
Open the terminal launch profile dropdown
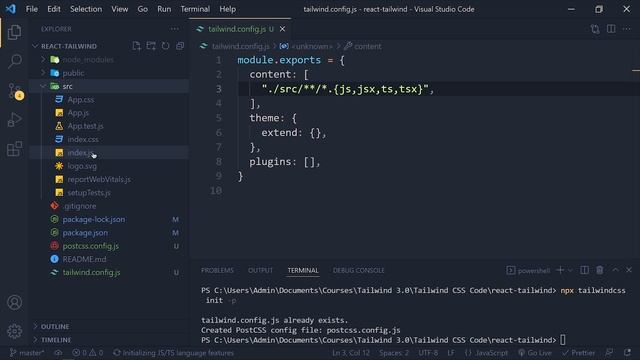point(570,270)
